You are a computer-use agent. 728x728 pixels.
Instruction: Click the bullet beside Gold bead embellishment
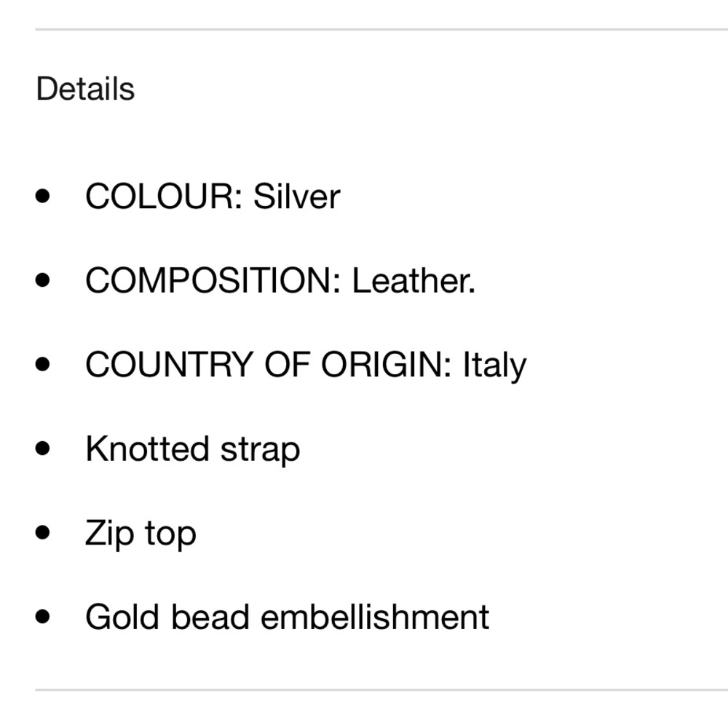click(x=44, y=617)
